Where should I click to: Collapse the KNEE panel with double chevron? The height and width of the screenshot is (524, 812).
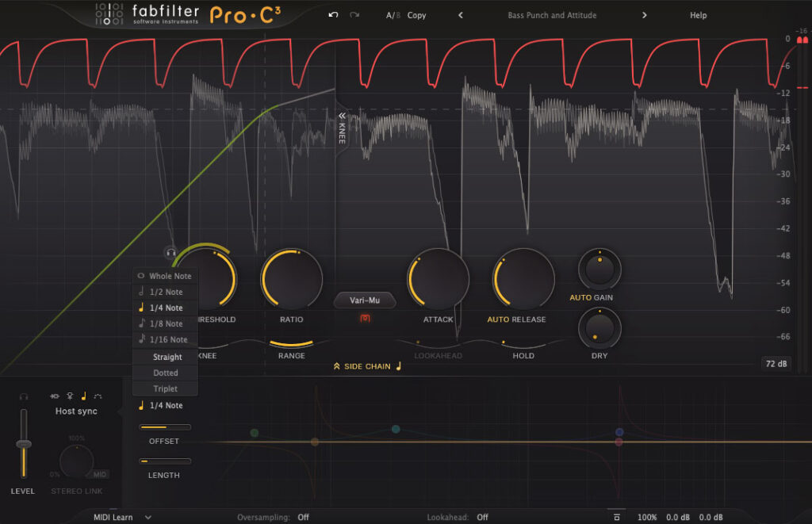click(x=342, y=116)
